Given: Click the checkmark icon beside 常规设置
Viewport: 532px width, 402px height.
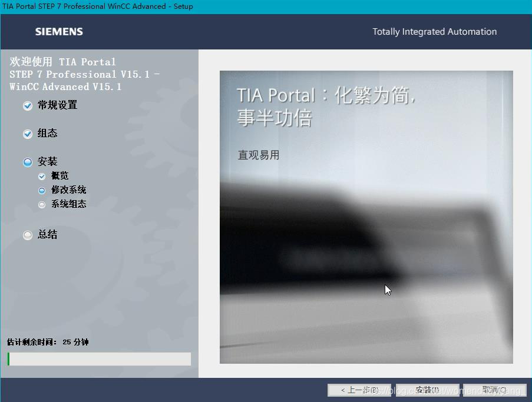Looking at the screenshot, I should click(x=28, y=106).
